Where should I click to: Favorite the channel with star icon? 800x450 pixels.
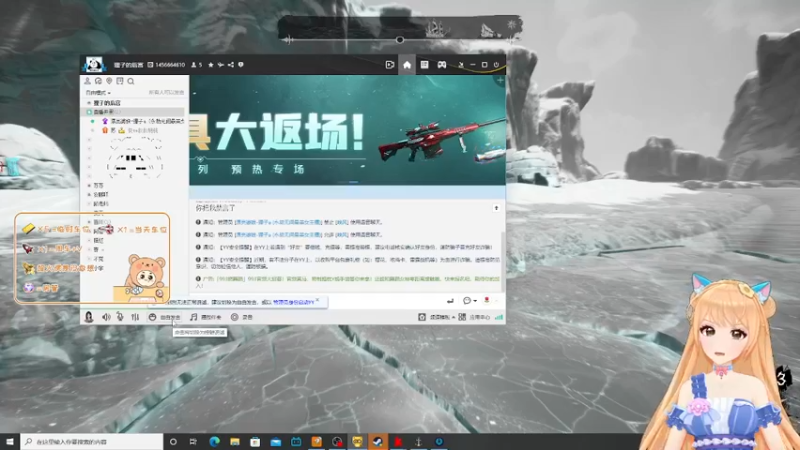tap(211, 65)
